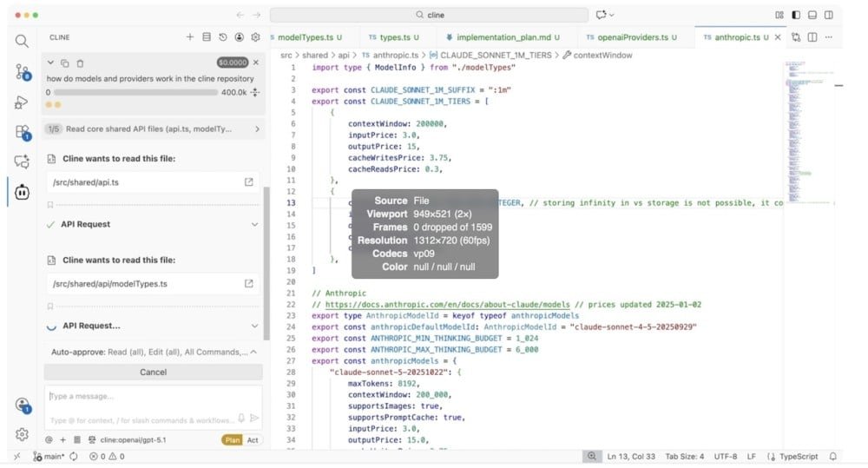868x468 pixels.
Task: Open Cline task history
Action: (222, 37)
